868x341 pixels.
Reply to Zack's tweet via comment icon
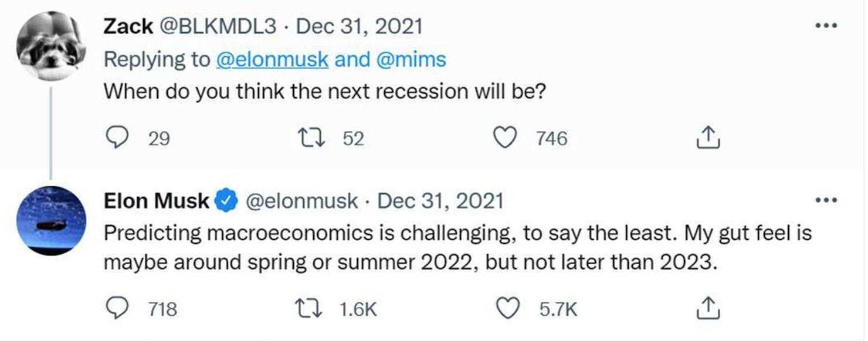(x=117, y=138)
